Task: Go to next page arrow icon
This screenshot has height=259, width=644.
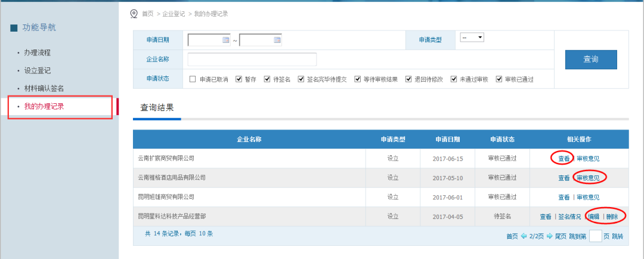Action: [550, 236]
